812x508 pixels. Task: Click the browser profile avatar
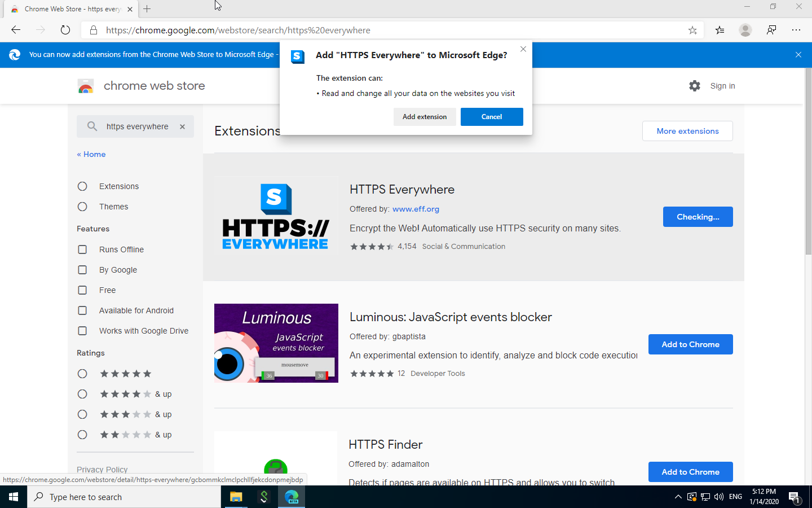click(745, 30)
